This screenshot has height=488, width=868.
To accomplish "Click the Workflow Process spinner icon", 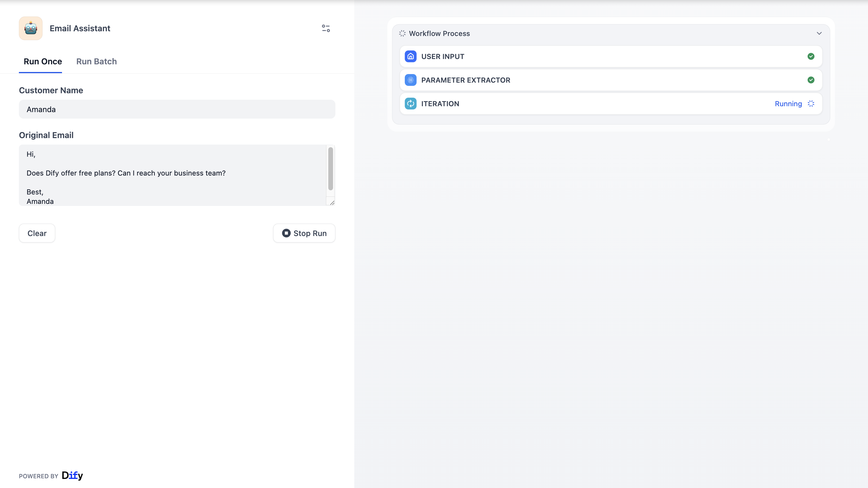I will pyautogui.click(x=402, y=33).
